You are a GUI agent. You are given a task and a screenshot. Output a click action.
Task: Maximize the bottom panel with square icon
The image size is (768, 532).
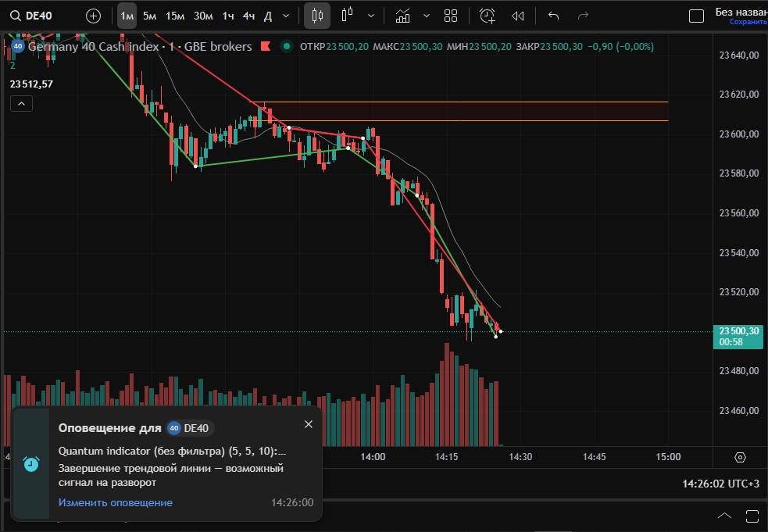(x=752, y=516)
